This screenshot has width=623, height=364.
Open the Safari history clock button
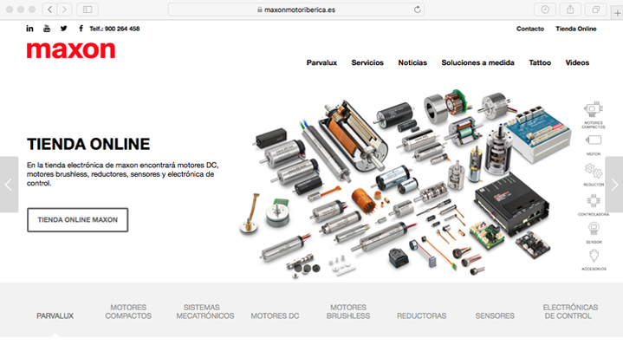point(545,10)
